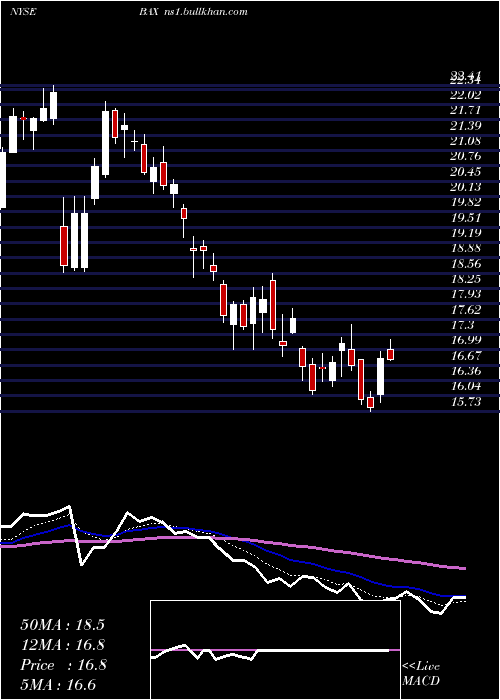Select the 21.39 price level label
Screen dimensions: 500x700
coord(465,126)
